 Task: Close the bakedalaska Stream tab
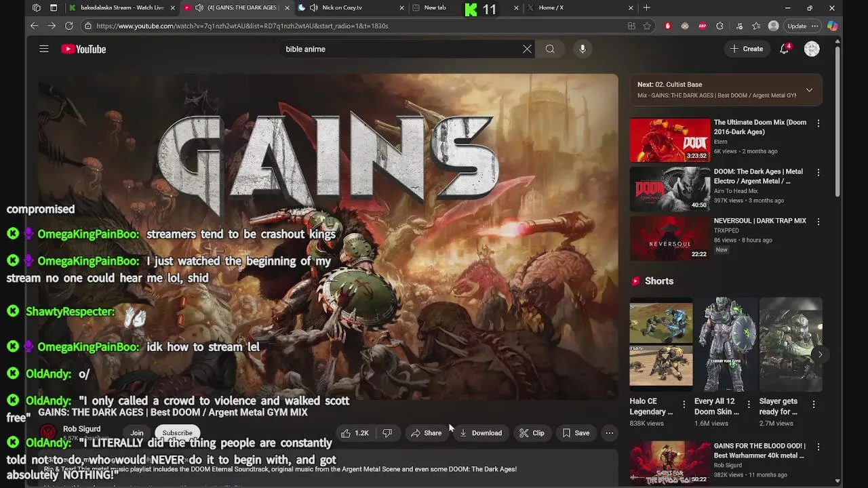[172, 8]
